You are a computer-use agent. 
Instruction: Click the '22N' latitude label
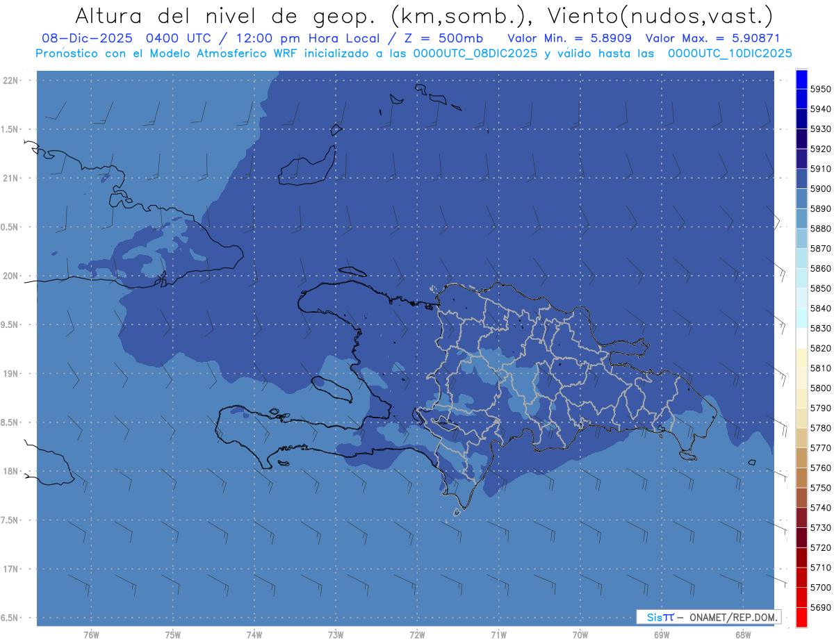pos(10,81)
